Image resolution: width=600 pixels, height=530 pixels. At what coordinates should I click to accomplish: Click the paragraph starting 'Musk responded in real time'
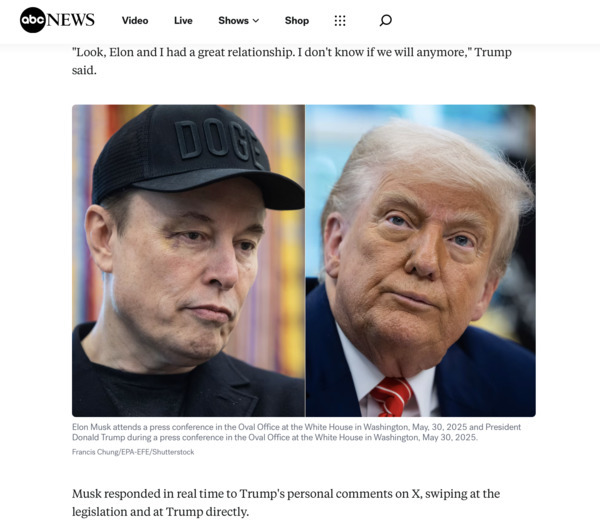click(x=286, y=502)
